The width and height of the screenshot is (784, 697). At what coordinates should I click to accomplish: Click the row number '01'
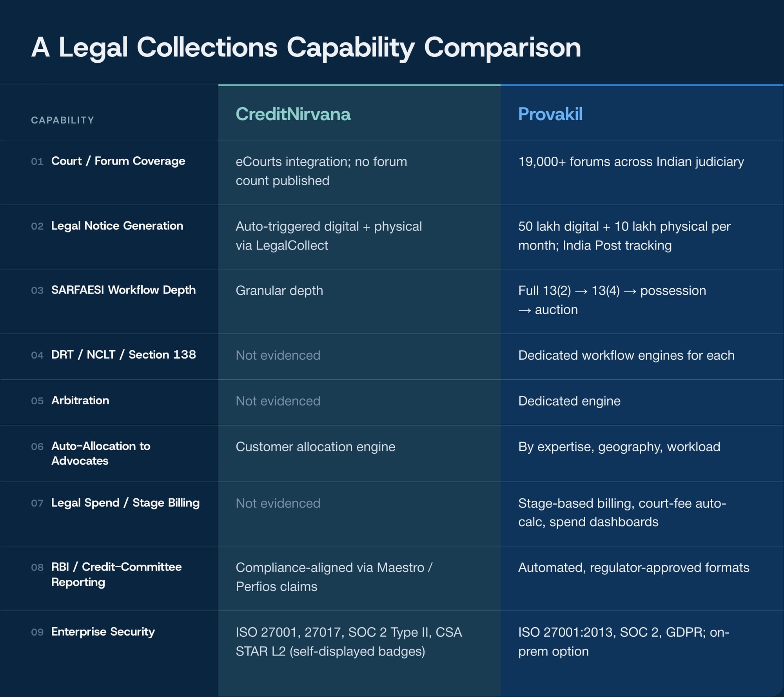(37, 161)
